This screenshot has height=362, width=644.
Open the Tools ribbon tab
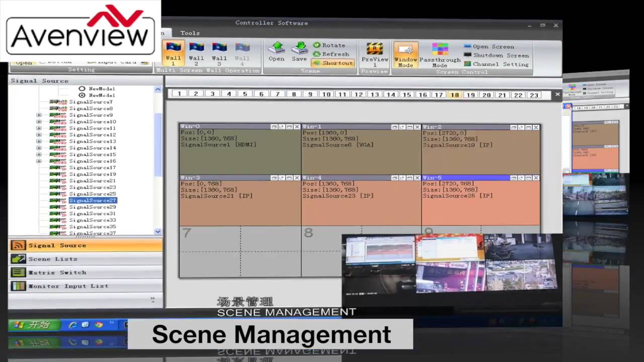click(x=190, y=33)
